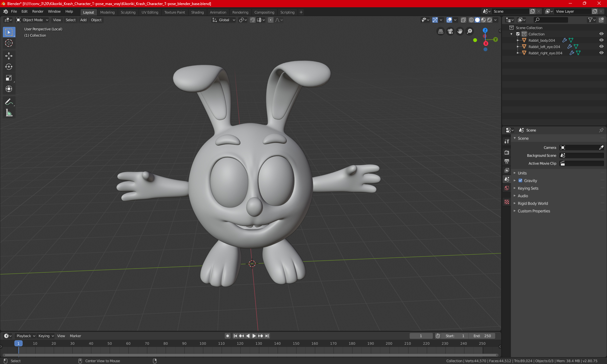
Task: Uncheck the Gravity checkbox
Action: coord(520,181)
